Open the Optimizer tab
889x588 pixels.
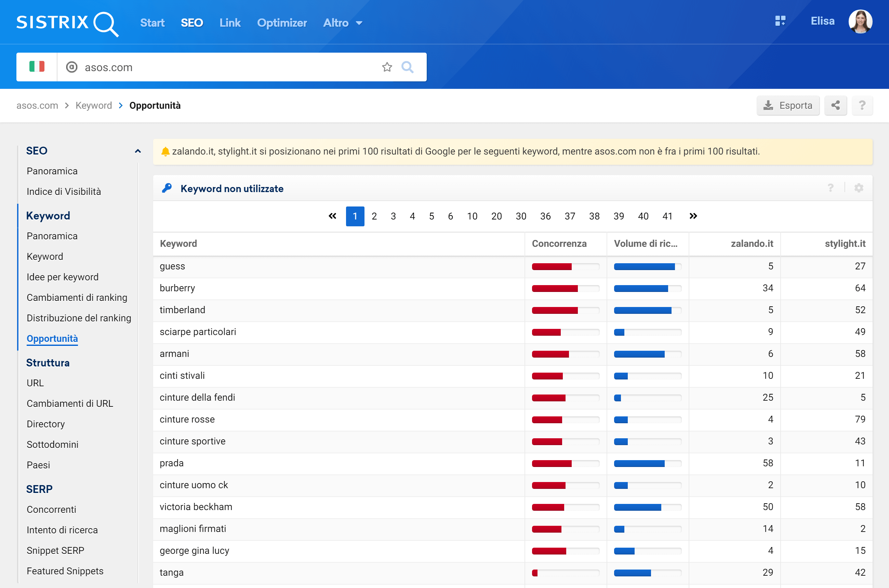tap(282, 23)
